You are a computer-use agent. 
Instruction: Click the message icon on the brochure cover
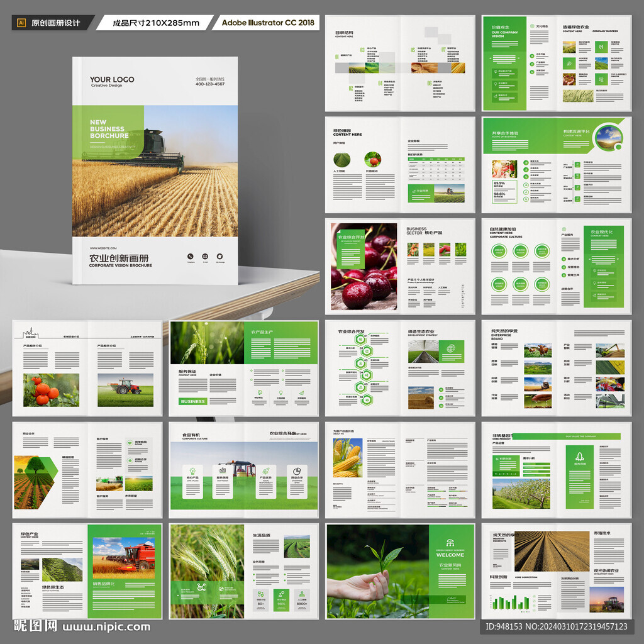coord(219,257)
